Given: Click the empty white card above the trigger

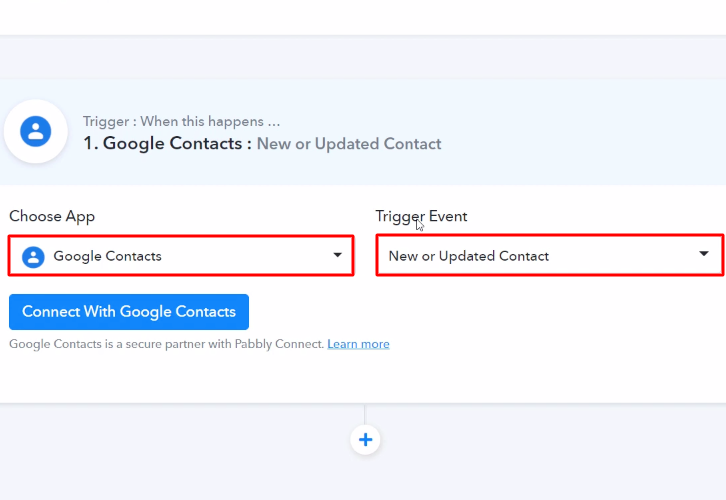Looking at the screenshot, I should (x=363, y=16).
